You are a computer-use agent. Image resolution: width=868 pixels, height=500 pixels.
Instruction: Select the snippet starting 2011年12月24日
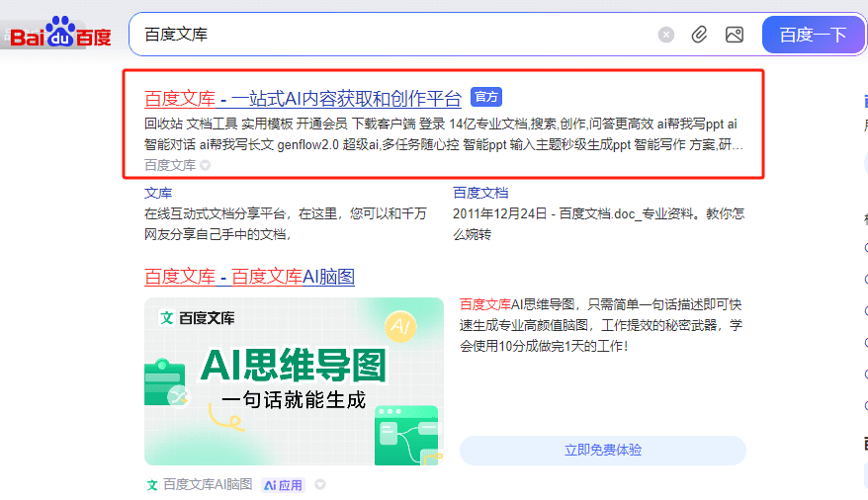tap(598, 224)
